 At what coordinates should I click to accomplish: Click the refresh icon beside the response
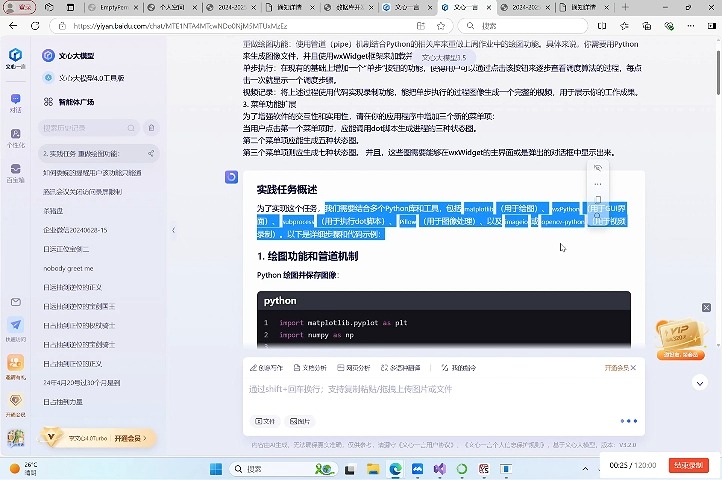pyautogui.click(x=231, y=176)
